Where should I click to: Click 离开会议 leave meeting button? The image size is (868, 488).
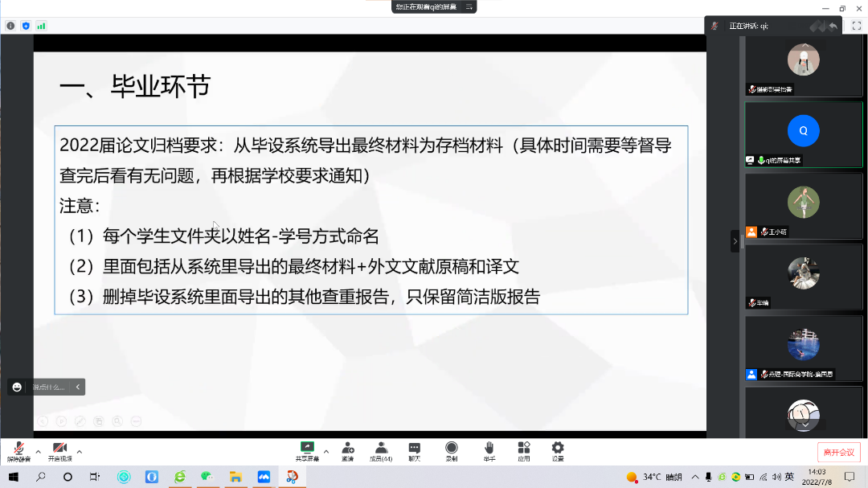tap(838, 452)
